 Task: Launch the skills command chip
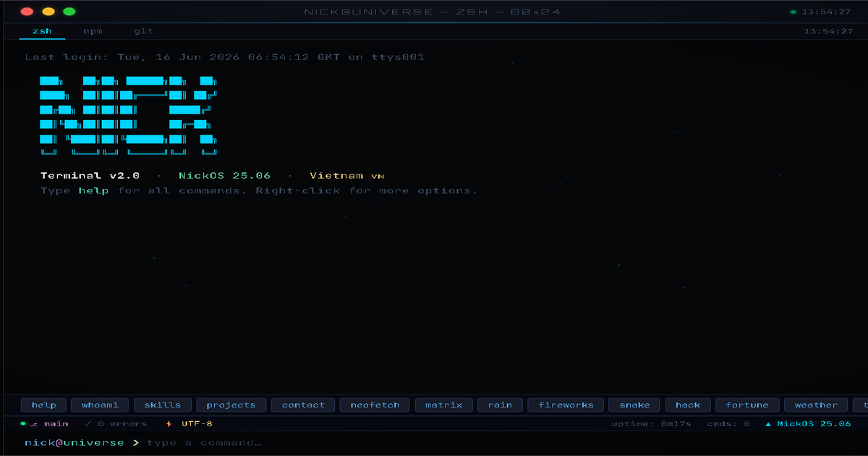(163, 405)
